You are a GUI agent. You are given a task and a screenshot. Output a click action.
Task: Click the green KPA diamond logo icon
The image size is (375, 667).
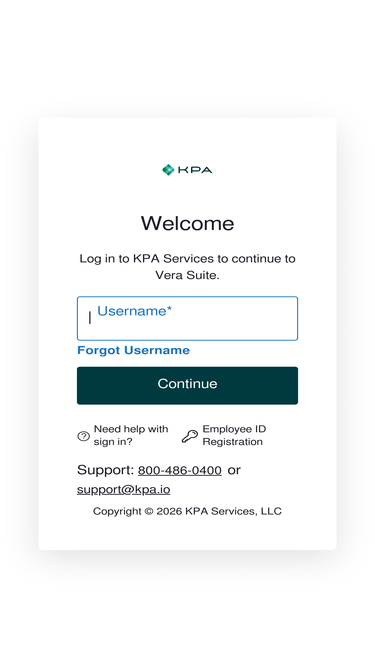pyautogui.click(x=168, y=170)
